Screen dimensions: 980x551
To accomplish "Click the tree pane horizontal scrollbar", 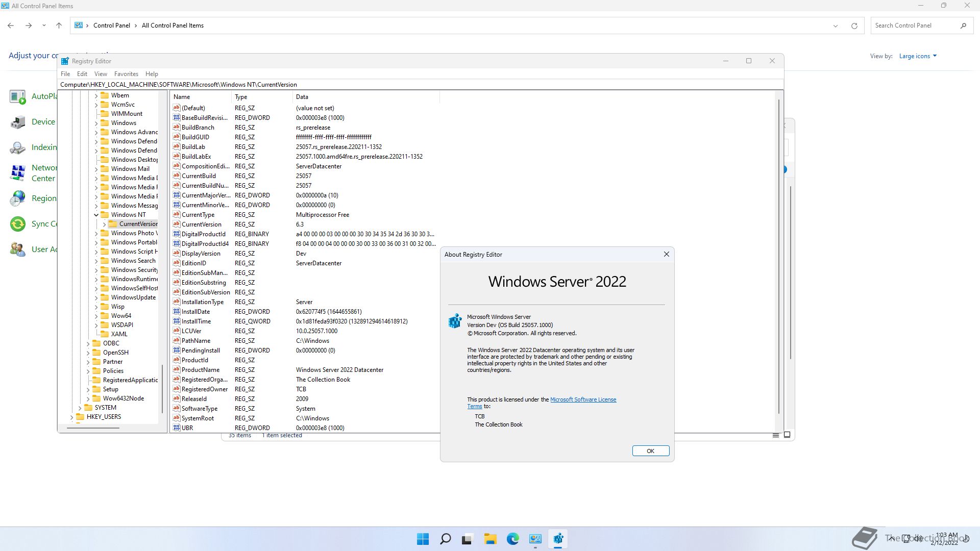I will click(x=93, y=428).
